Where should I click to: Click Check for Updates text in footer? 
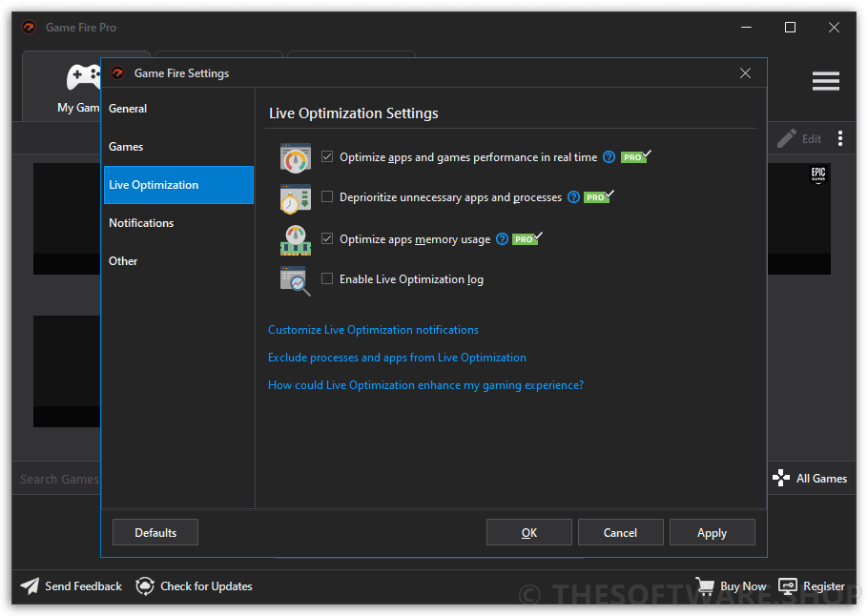pyautogui.click(x=206, y=586)
